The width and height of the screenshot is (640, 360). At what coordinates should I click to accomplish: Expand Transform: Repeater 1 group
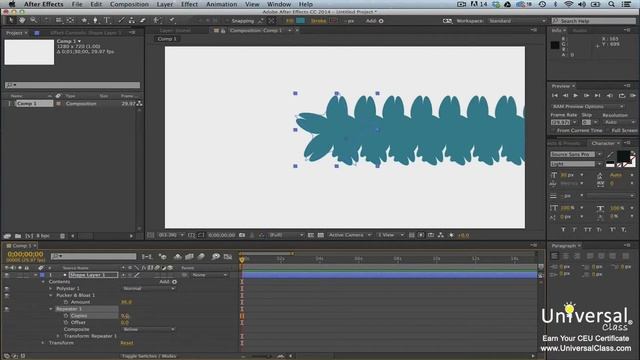58,336
